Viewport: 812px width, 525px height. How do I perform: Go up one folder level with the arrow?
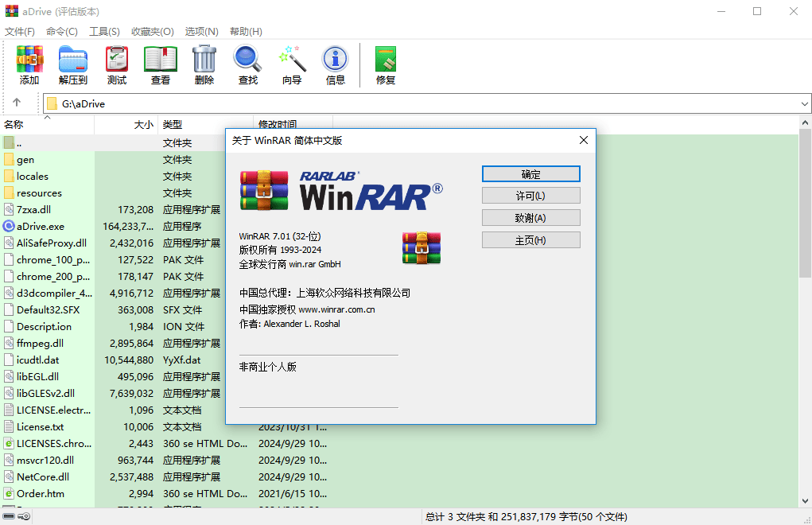[x=17, y=103]
